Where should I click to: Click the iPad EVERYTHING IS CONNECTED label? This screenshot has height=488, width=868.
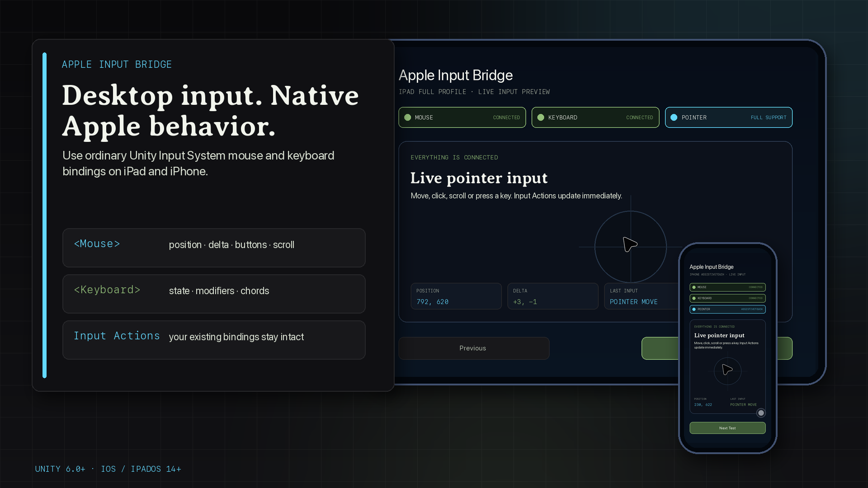tap(454, 157)
